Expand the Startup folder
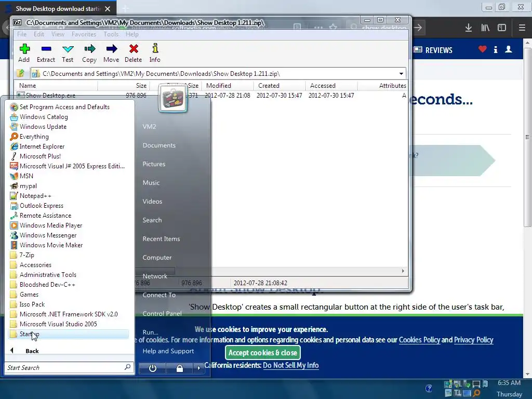 [68, 334]
